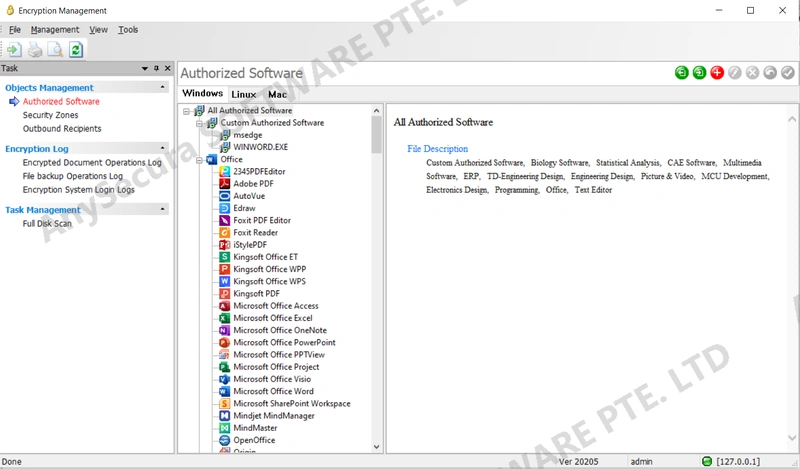Open Print Preview from the toolbar

pyautogui.click(x=55, y=50)
